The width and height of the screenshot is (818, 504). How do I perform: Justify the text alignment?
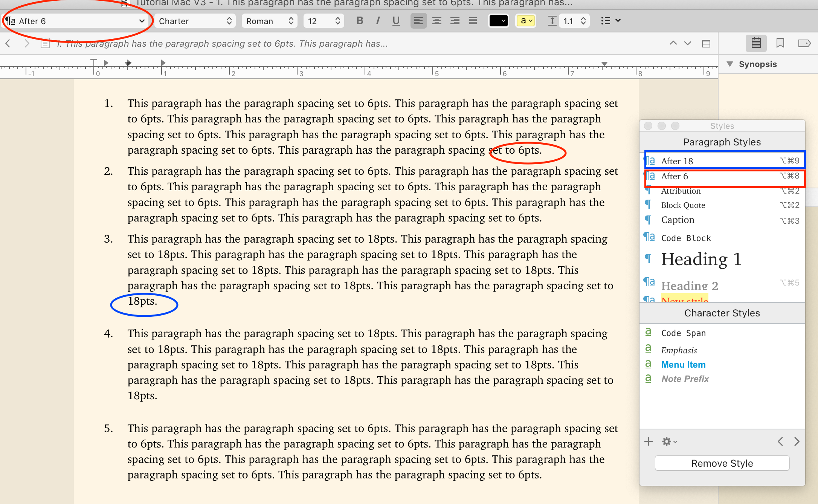(x=473, y=21)
